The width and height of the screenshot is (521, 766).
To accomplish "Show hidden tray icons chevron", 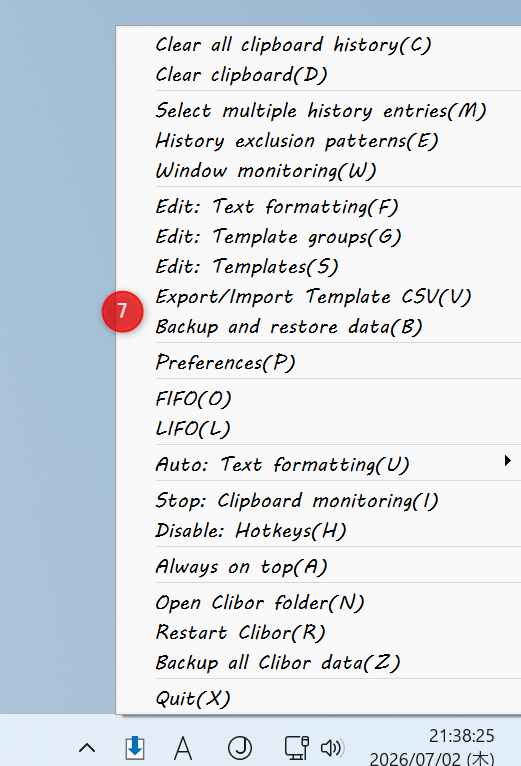I will click(x=87, y=748).
